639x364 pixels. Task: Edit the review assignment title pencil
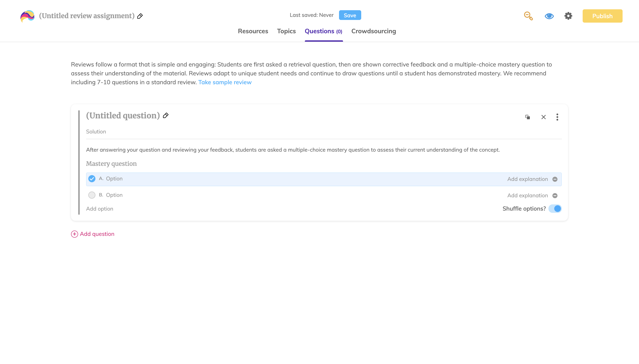click(x=140, y=16)
